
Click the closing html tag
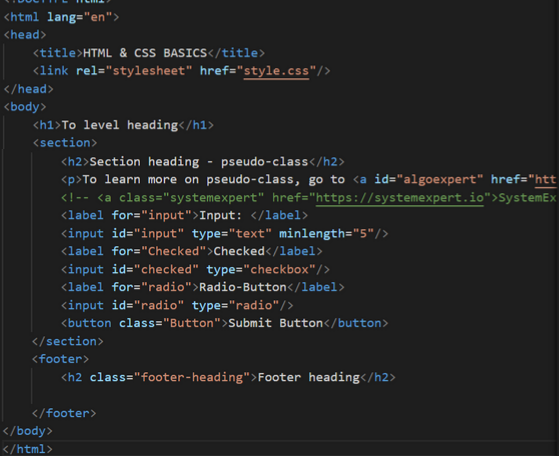27,449
